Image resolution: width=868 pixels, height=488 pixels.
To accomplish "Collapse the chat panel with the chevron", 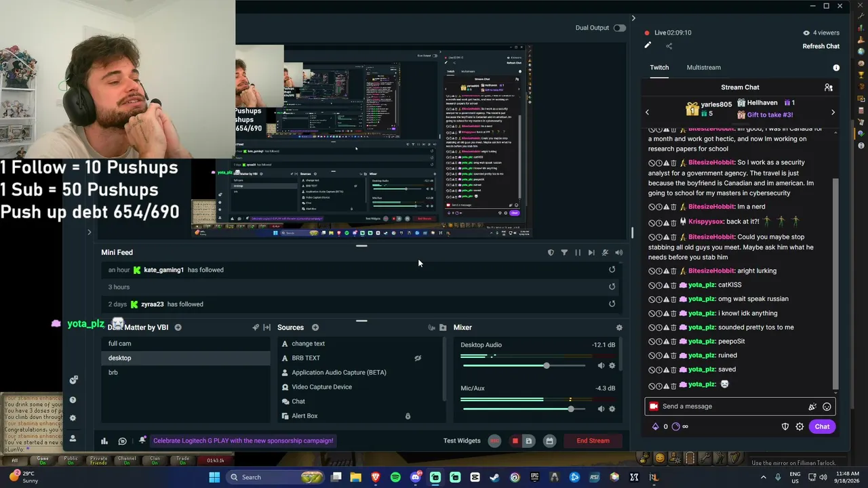I will (x=633, y=18).
